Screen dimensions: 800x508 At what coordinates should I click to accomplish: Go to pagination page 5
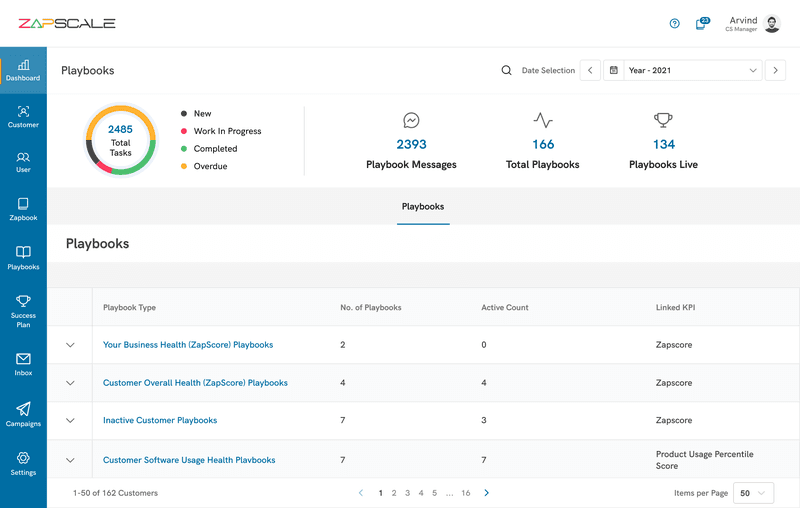coord(435,493)
